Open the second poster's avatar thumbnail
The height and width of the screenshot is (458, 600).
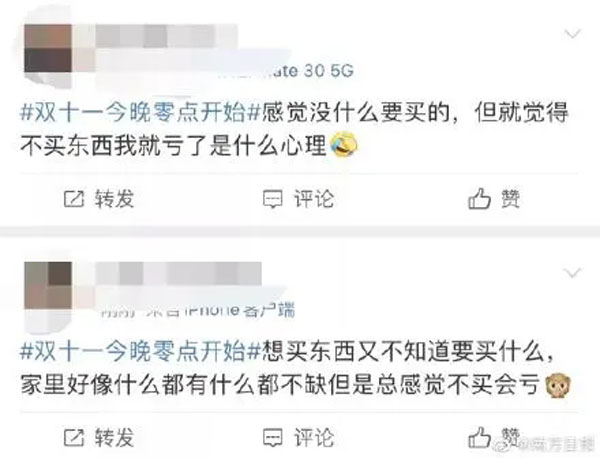48,285
